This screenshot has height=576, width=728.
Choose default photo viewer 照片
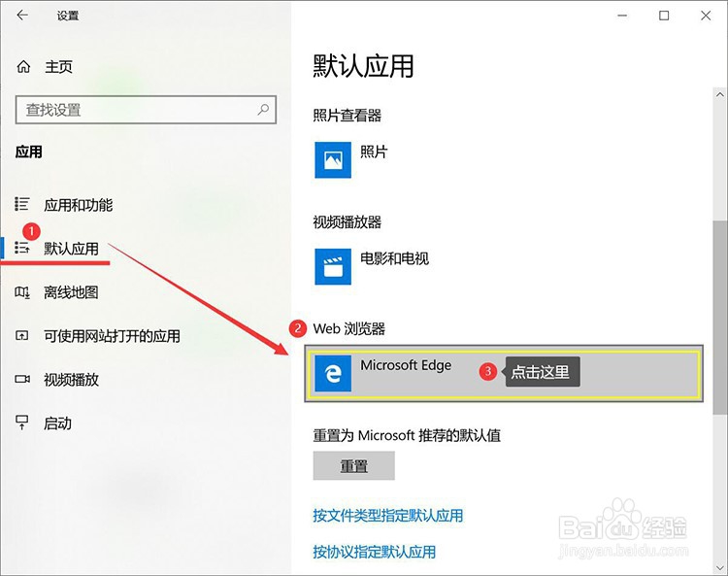pos(374,152)
